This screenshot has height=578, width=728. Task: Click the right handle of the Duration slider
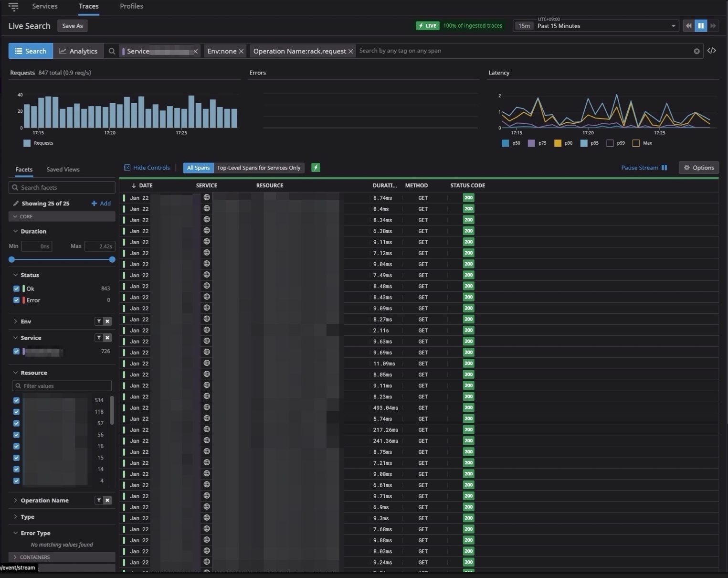point(112,259)
